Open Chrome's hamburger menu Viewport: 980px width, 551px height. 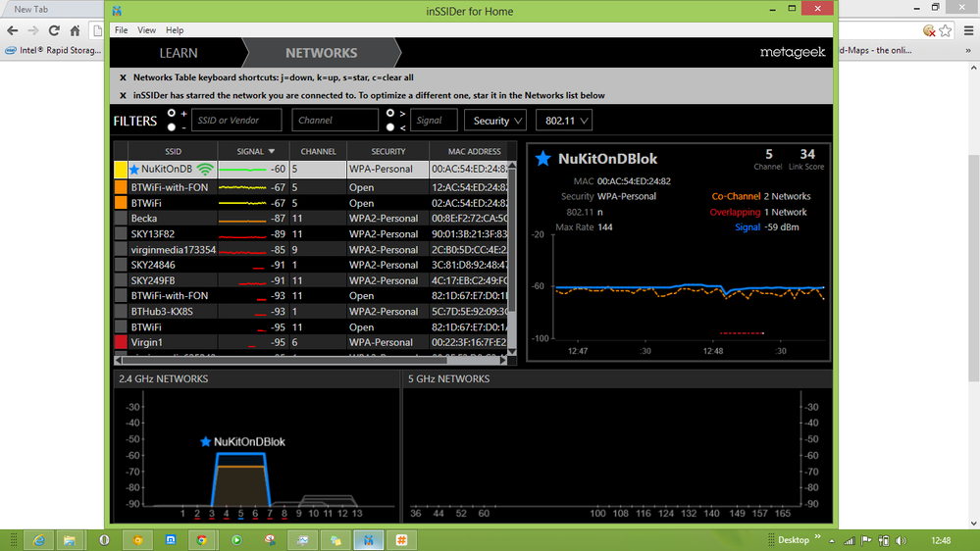969,30
